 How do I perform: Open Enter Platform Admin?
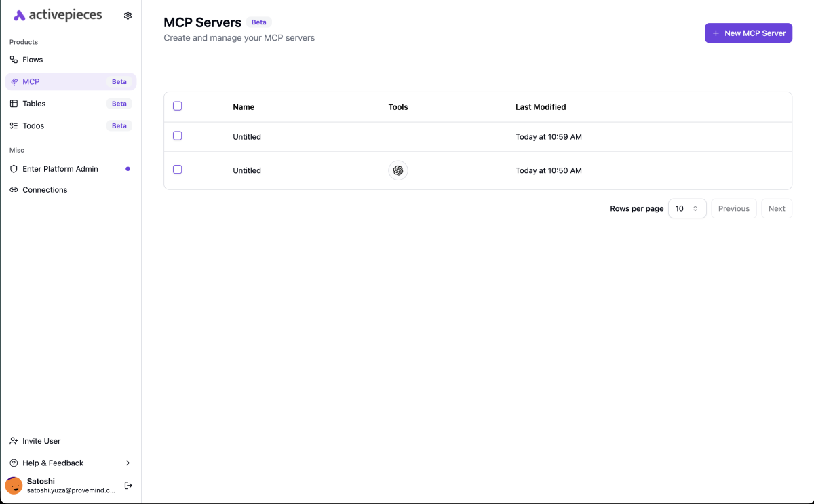(71, 169)
